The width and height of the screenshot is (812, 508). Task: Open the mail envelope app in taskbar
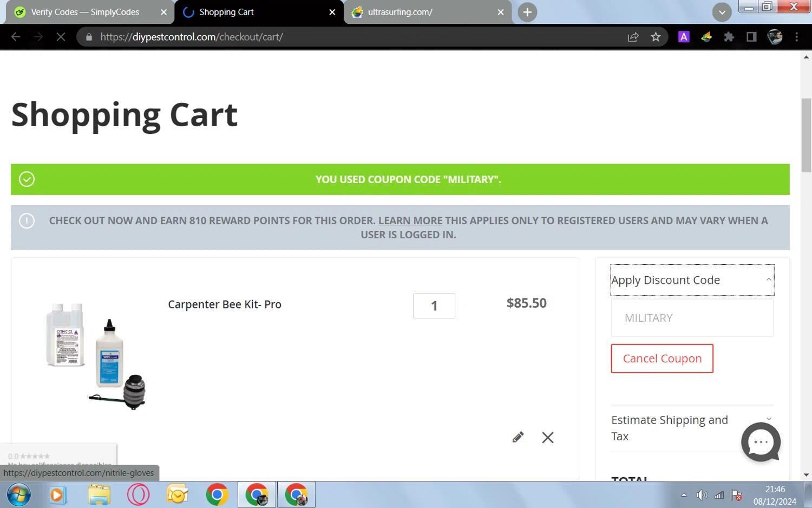[178, 495]
